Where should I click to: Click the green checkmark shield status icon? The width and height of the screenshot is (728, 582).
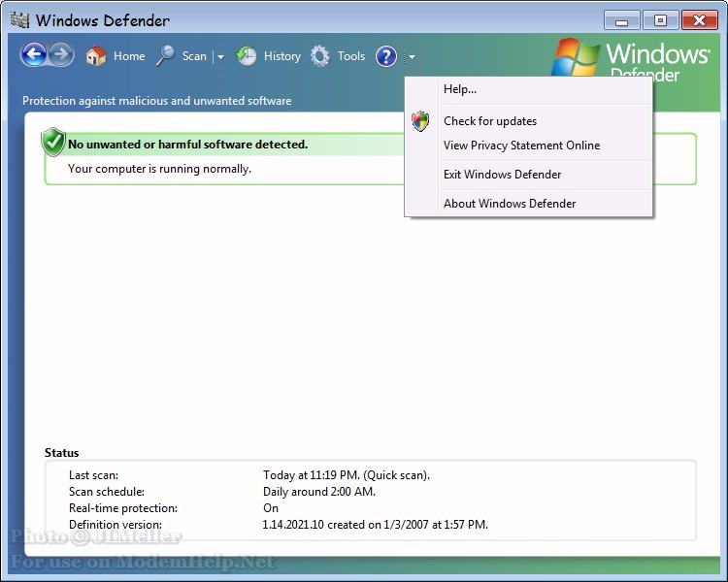click(x=53, y=142)
